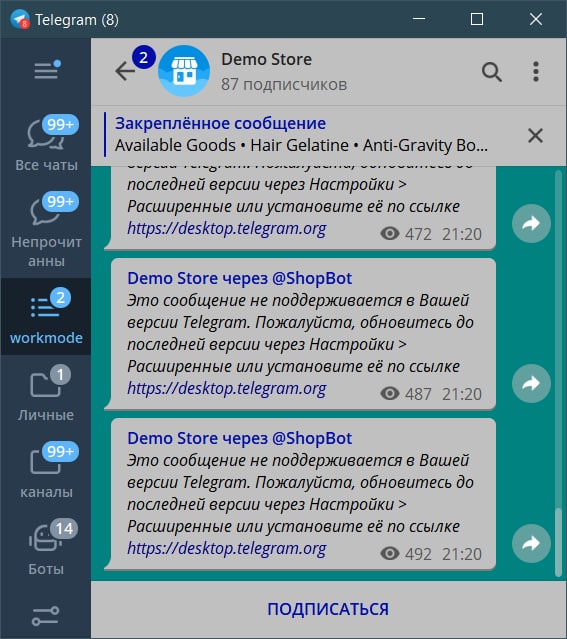567x639 pixels.
Task: Click the eye views icon showing 472
Action: [x=390, y=234]
